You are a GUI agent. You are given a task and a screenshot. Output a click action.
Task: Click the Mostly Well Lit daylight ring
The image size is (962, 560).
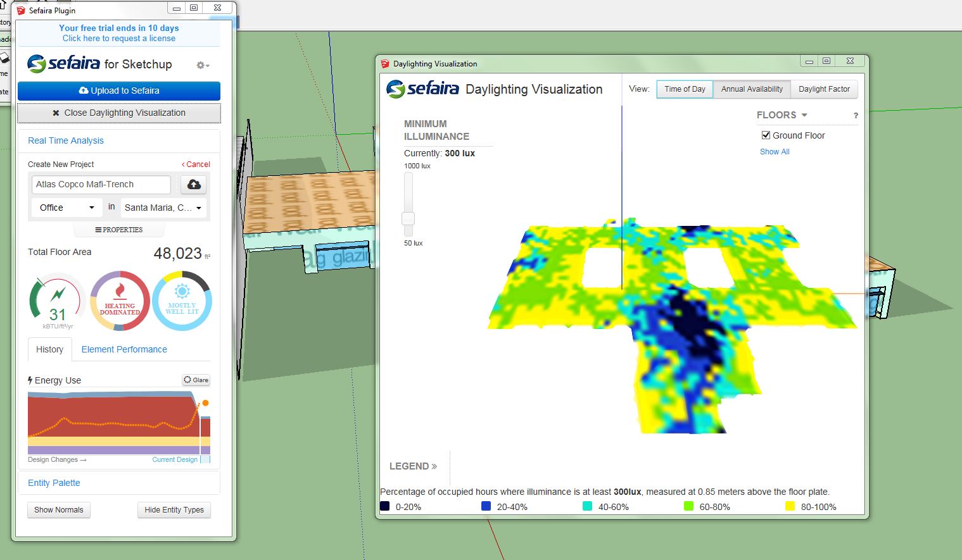pyautogui.click(x=182, y=301)
